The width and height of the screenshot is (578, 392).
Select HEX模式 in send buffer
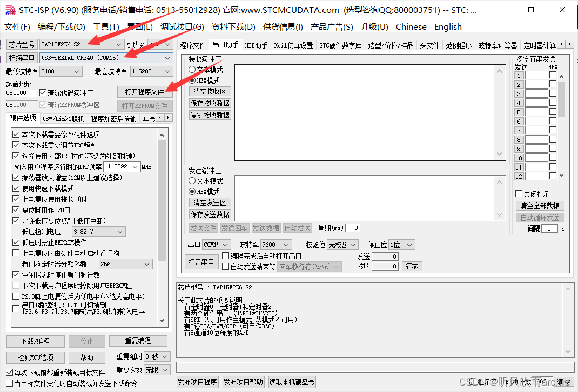[204, 192]
